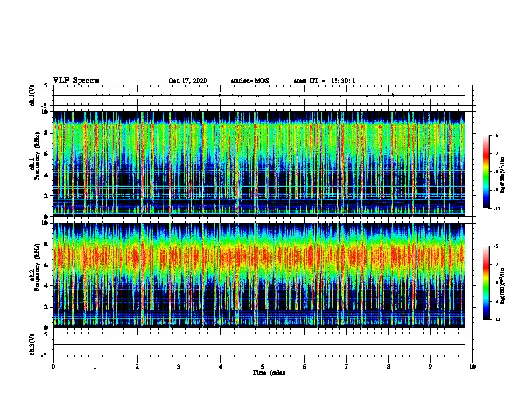532x411 pixels.
Task: Click the date 'Oct. 17, 2020'
Action: pos(187,81)
